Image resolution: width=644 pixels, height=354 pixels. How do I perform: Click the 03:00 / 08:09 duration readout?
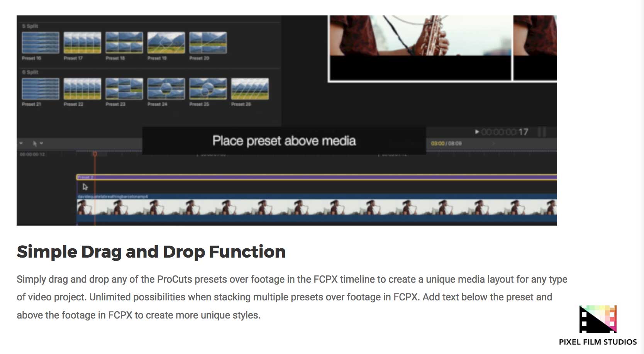446,143
